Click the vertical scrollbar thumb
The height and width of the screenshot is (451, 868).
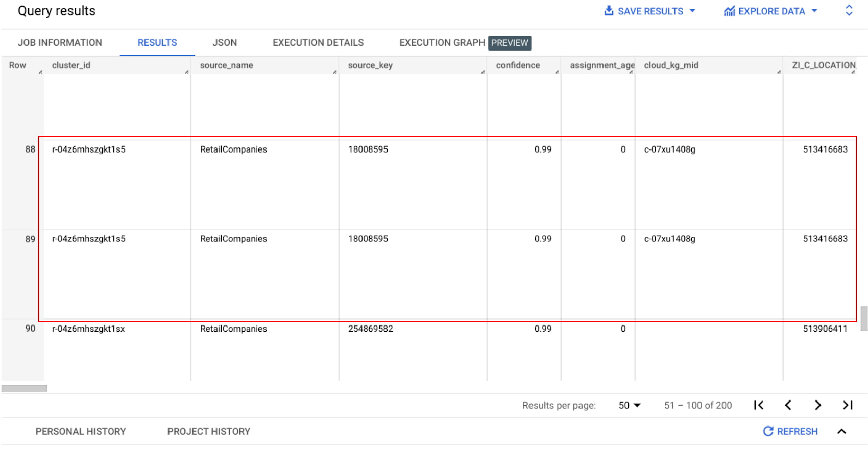(x=864, y=318)
